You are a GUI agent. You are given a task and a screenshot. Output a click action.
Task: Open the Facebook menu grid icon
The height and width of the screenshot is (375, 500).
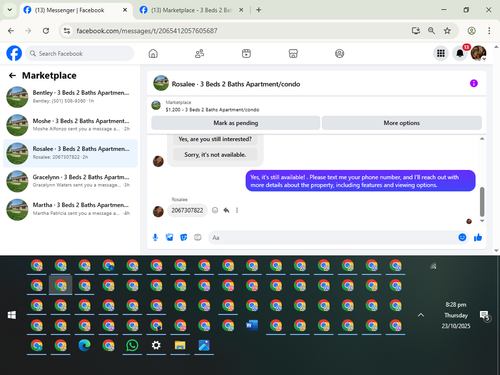coord(441,53)
